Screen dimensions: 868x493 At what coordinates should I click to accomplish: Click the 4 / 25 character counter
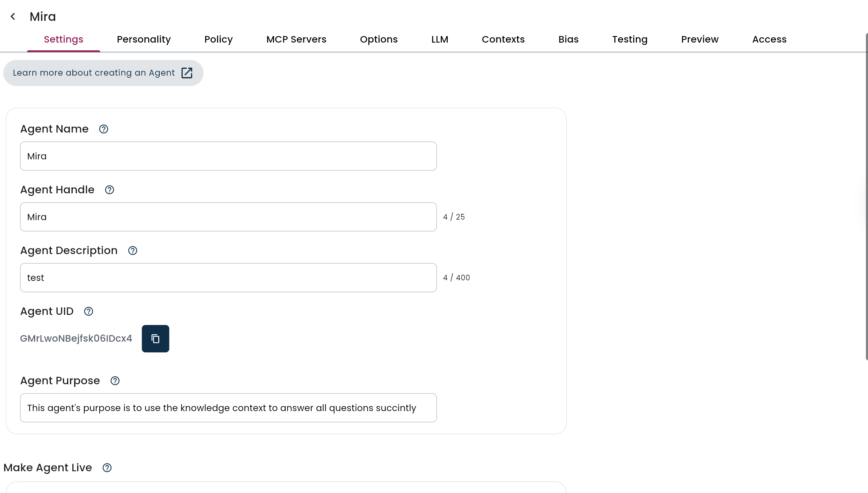tap(454, 217)
